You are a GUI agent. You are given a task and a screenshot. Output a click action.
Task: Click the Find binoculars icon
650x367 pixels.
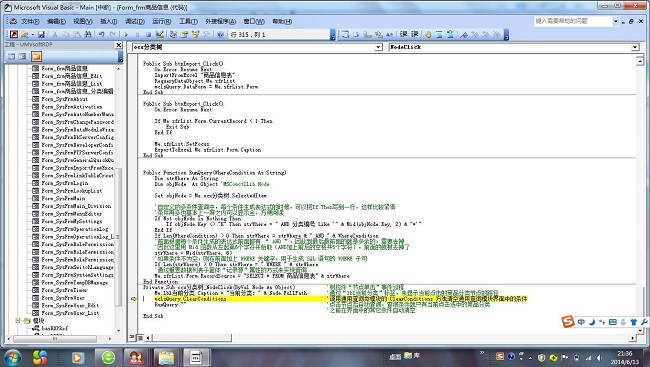88,34
